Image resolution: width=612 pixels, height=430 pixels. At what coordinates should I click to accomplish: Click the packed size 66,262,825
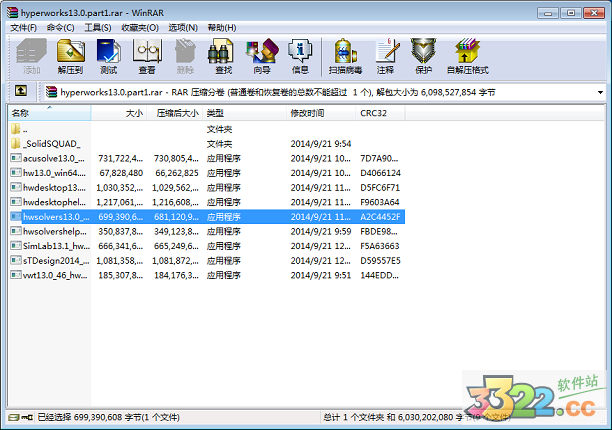(176, 173)
